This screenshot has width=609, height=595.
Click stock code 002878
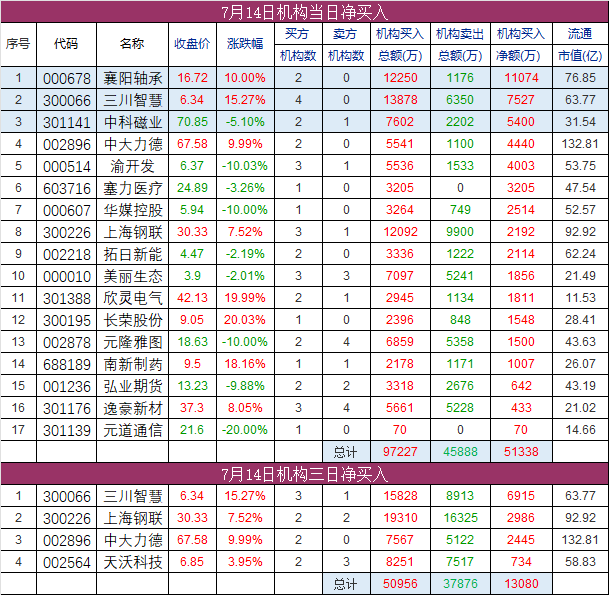point(66,343)
